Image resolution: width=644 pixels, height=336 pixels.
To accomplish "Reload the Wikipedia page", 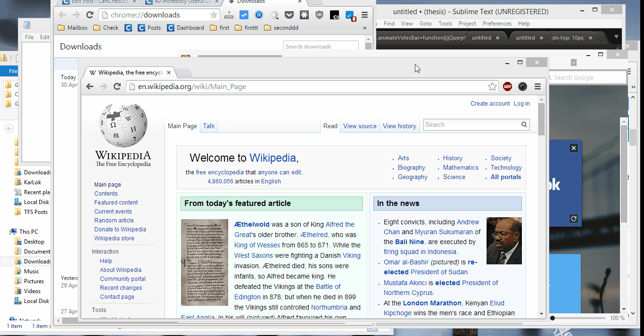I will [x=117, y=86].
